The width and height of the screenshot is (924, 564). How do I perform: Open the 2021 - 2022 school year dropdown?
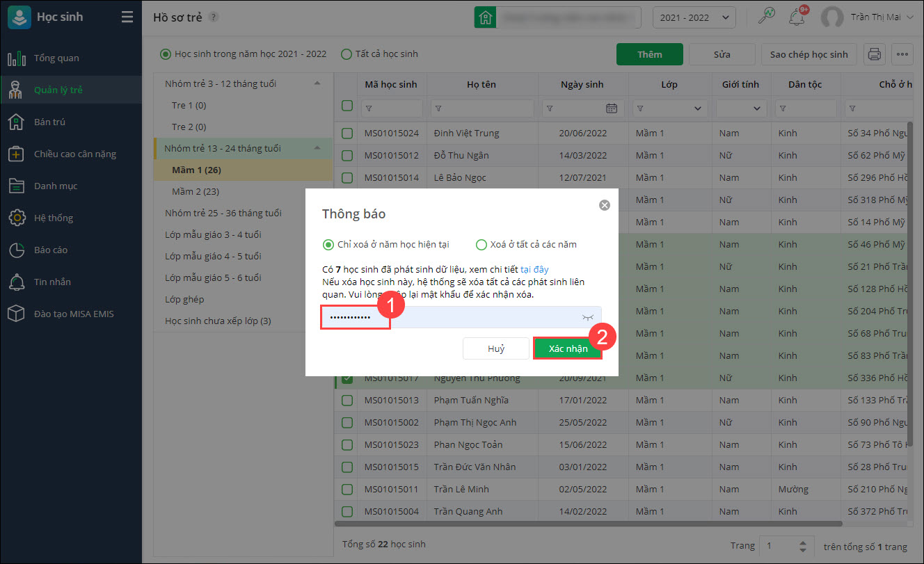click(694, 18)
